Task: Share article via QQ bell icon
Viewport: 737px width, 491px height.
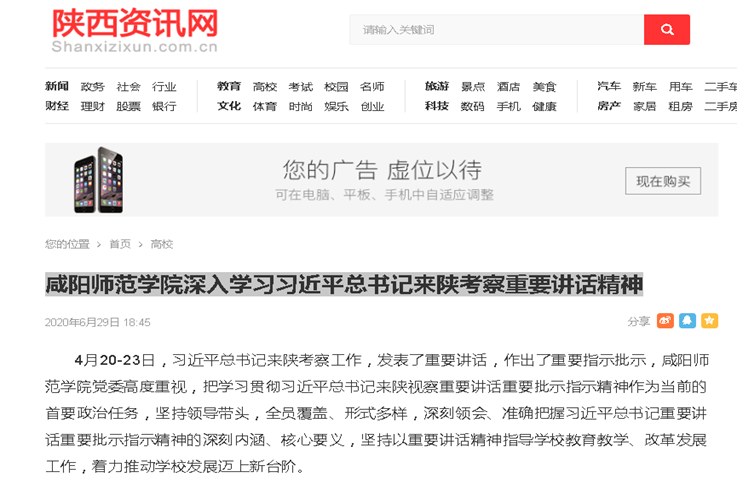Action: (x=687, y=320)
